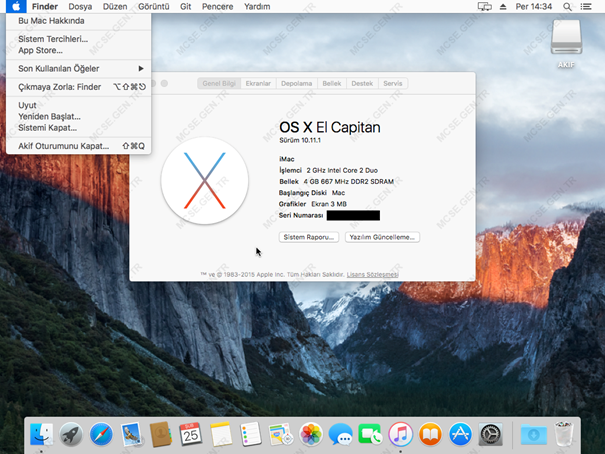
Task: Choose Akif Oturumunu Kapat… to log out
Action: (x=78, y=146)
